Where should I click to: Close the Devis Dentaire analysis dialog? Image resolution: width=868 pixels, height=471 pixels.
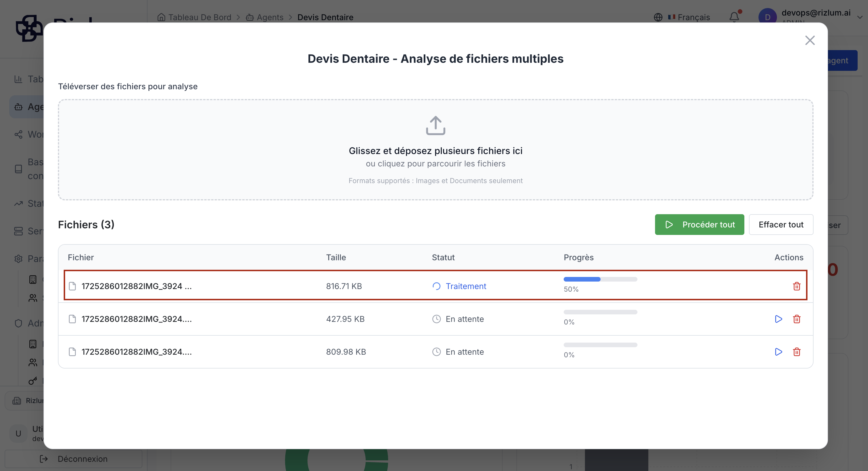(x=810, y=40)
